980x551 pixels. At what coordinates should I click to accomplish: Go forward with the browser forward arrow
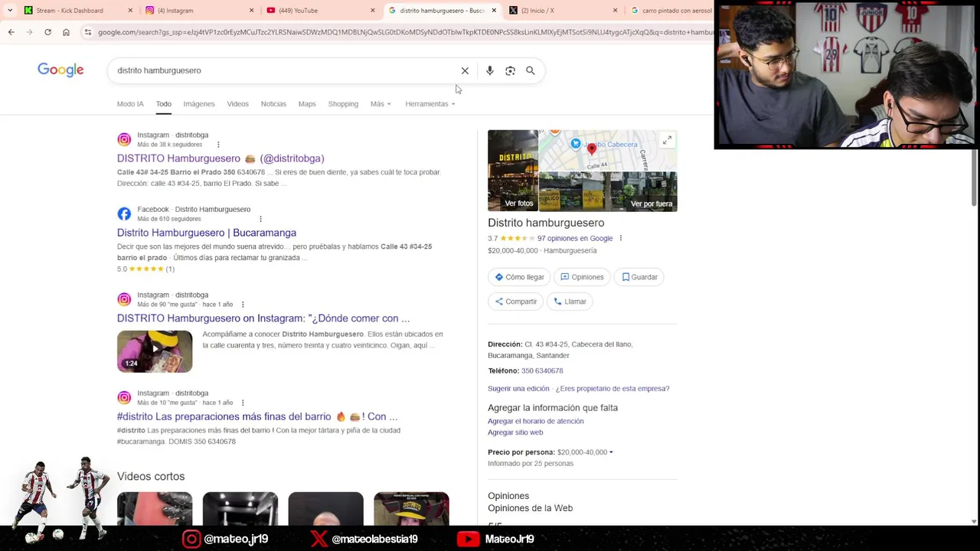(29, 32)
